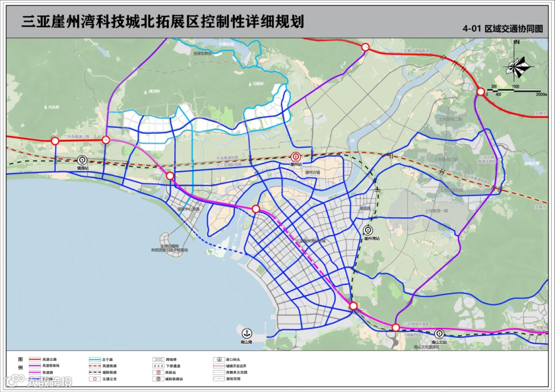Click interchange circle on 三亚第二绕城高速 at top
555x392 pixels.
365,47
